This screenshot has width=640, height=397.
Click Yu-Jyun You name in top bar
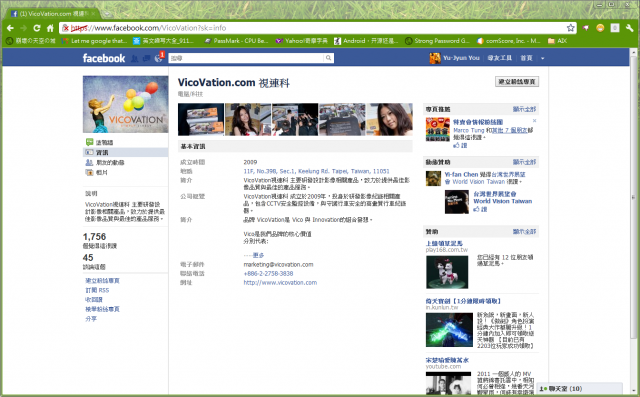click(x=461, y=58)
